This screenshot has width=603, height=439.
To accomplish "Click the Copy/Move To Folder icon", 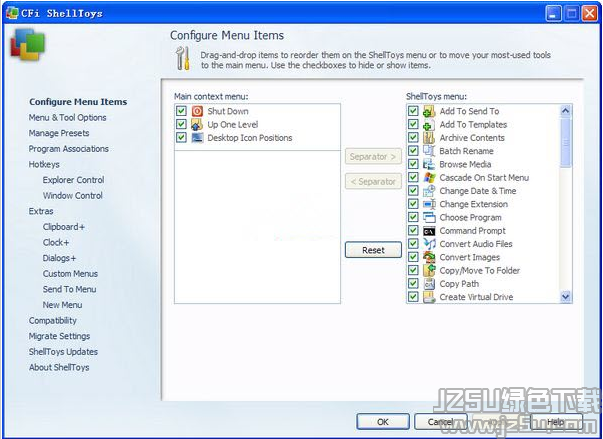I will [429, 270].
